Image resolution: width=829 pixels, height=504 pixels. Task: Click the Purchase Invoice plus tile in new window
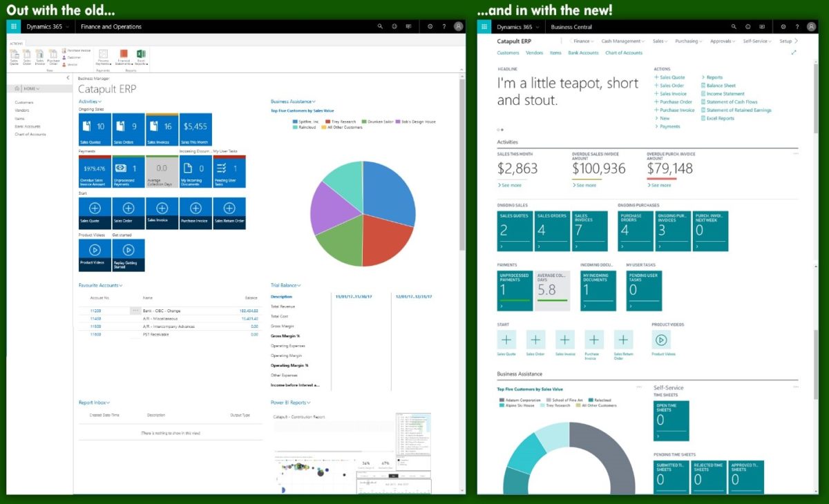(594, 339)
